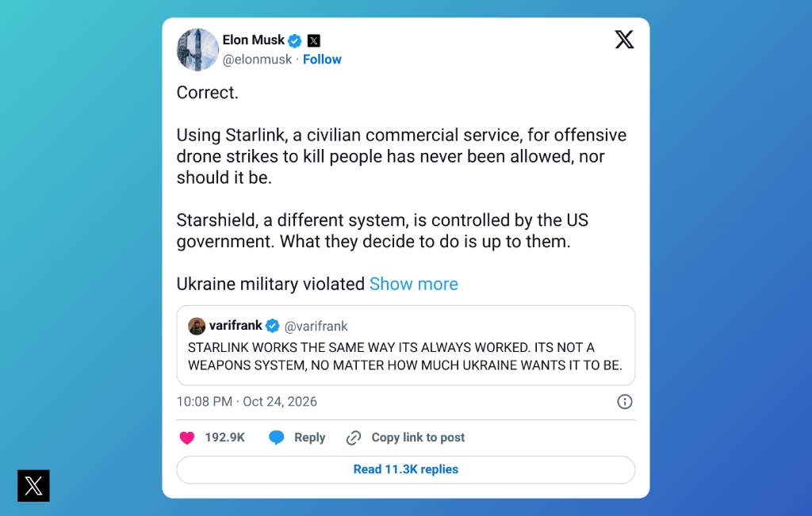
Task: Open Elon Musk's profile avatar
Action: click(197, 50)
